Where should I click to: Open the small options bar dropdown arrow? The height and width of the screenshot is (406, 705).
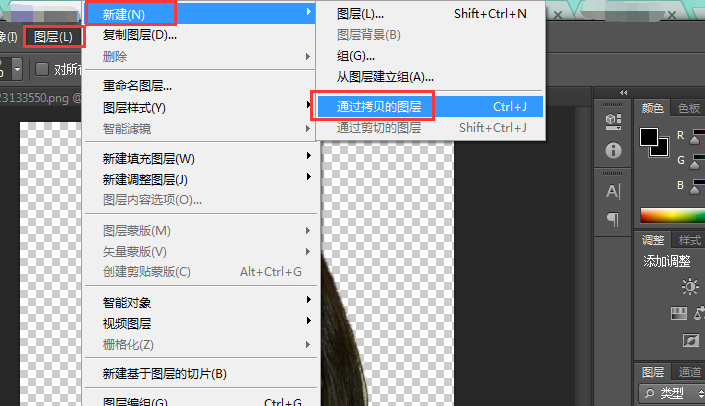pyautogui.click(x=17, y=69)
